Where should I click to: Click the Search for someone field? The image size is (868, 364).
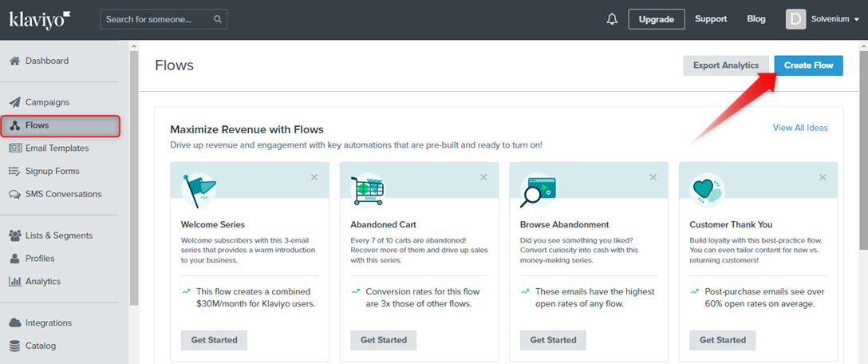click(x=164, y=19)
